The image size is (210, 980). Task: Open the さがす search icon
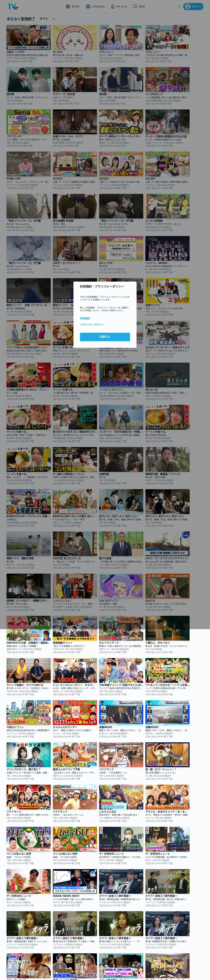tap(135, 7)
